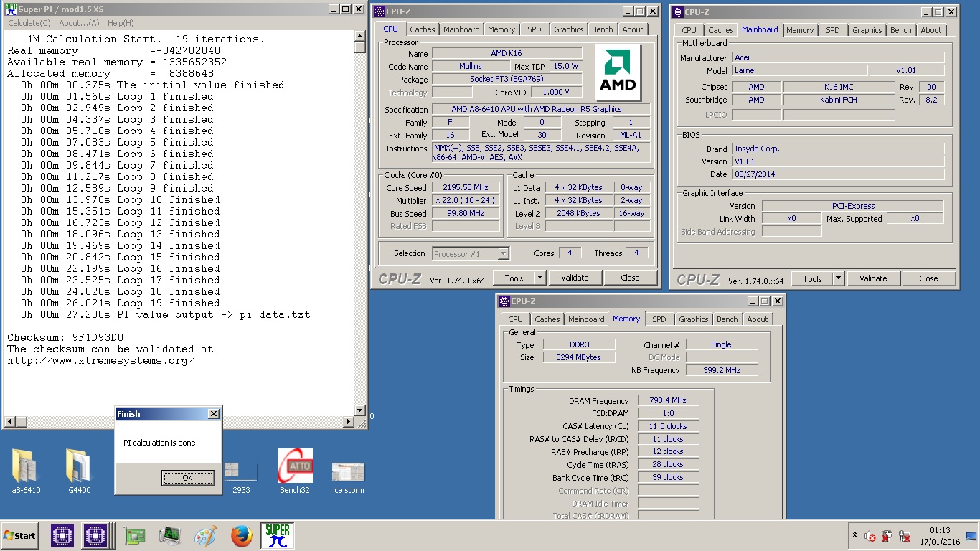Open About tab in CPU window
The width and height of the screenshot is (980, 551).
[633, 29]
